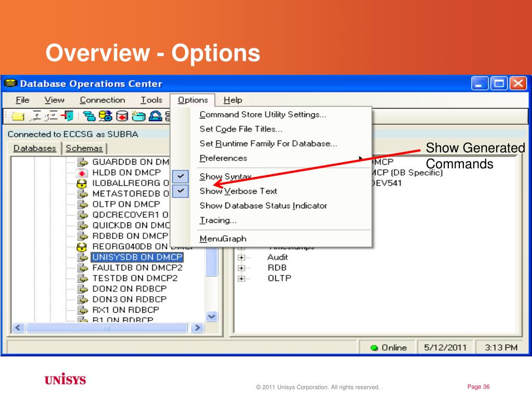Choose Set Code File Titles

tap(241, 129)
